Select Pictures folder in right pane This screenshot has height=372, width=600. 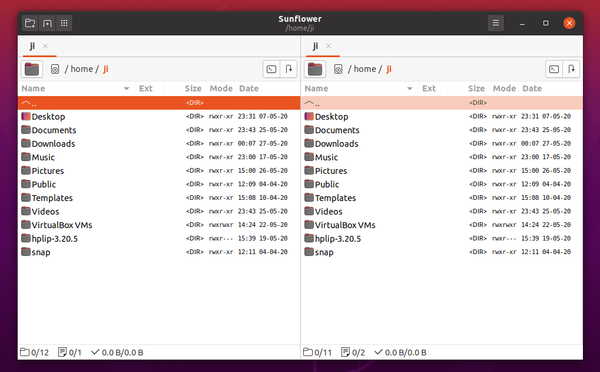point(442,171)
